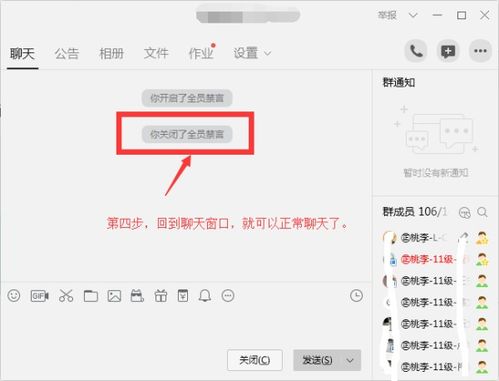This screenshot has width=499, height=381.
Task: Click the bell notification icon in toolbar
Action: click(205, 296)
